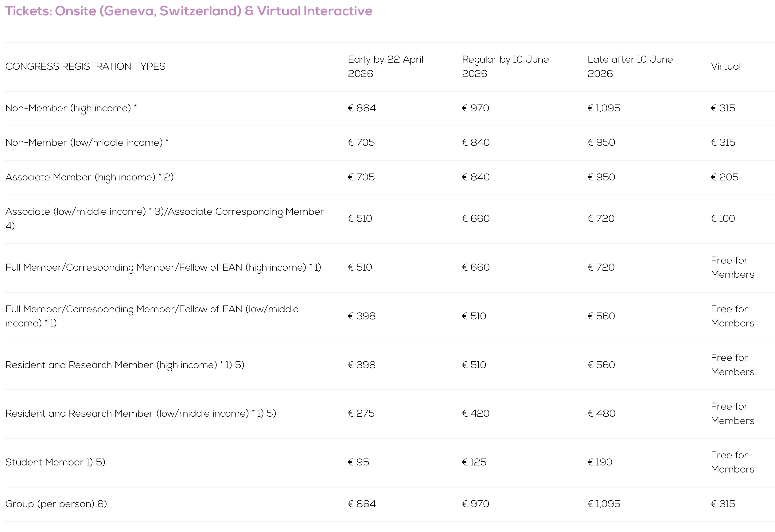Image resolution: width=775 pixels, height=532 pixels.
Task: Click the € 125 Student Member regular price
Action: click(x=474, y=462)
